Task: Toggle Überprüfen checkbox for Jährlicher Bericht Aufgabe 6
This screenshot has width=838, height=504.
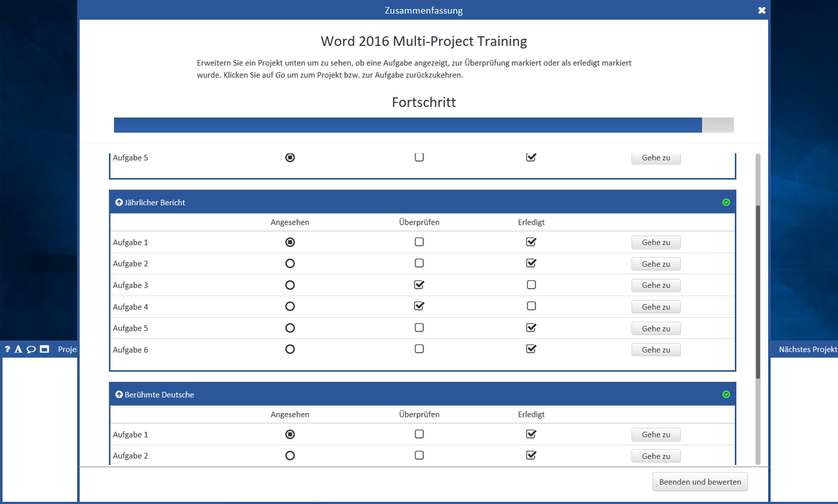Action: tap(419, 349)
